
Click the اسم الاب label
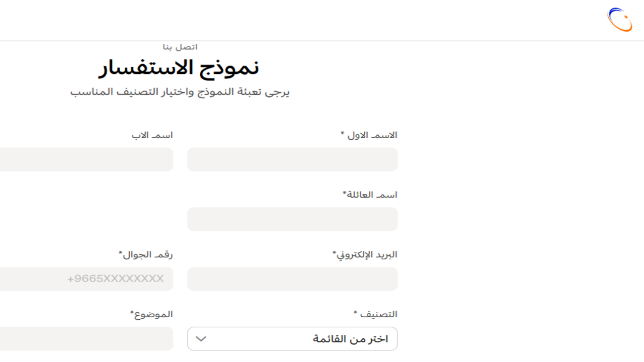click(x=152, y=135)
